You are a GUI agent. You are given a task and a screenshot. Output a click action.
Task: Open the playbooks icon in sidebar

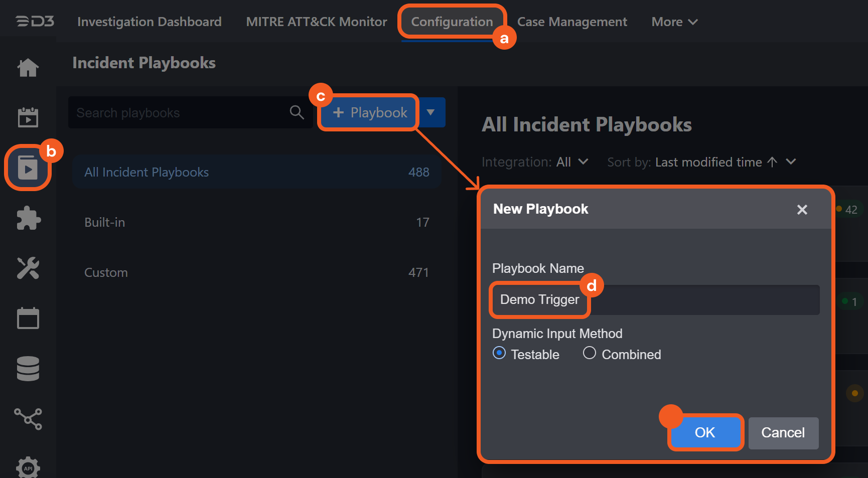point(28,168)
